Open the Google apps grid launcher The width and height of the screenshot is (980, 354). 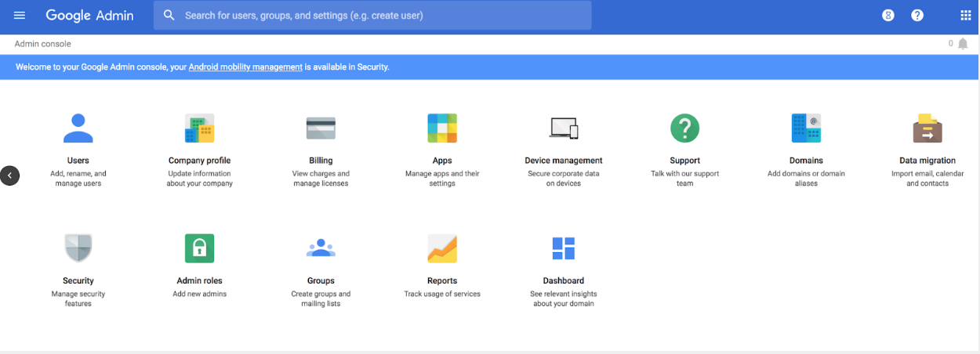[x=966, y=15]
